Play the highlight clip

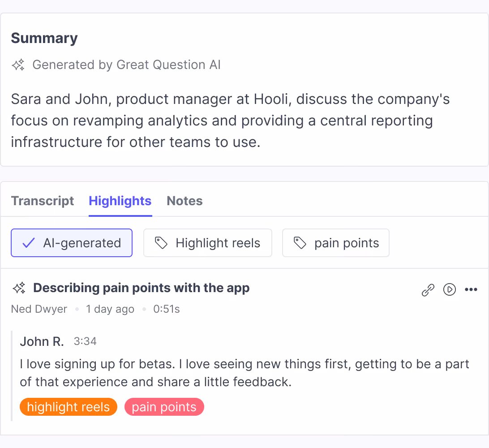point(450,289)
